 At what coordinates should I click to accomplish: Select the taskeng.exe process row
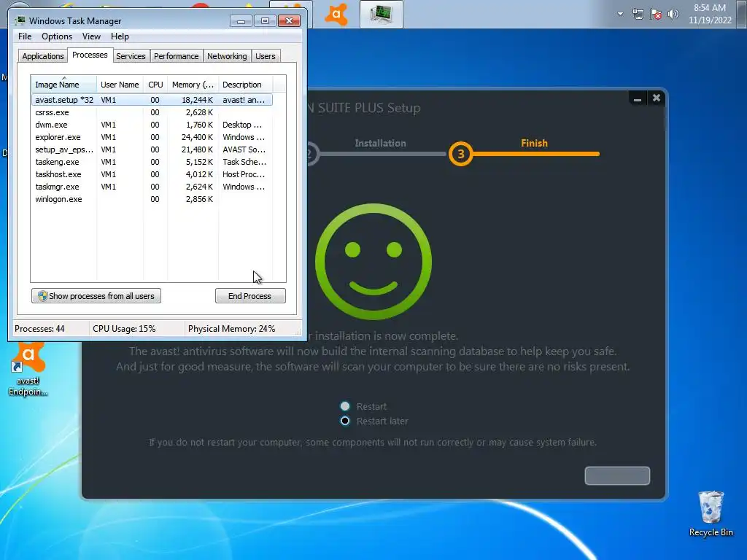pos(152,162)
